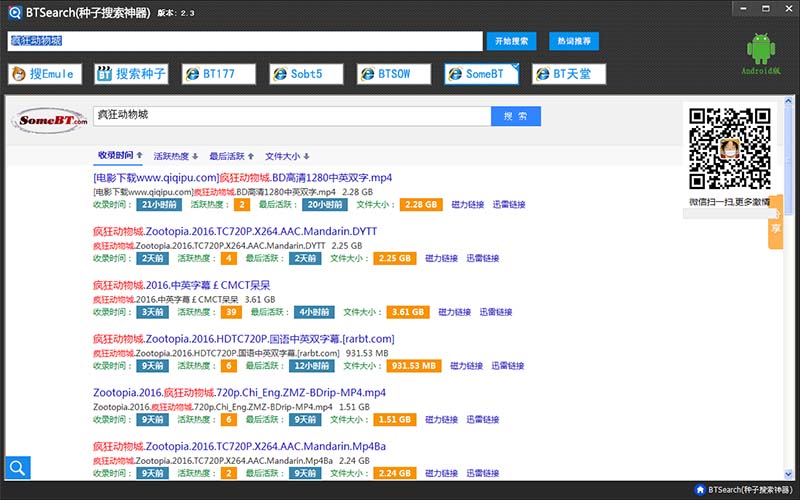The width and height of the screenshot is (800, 500).
Task: Click the BTSearch app logo icon
Action: pos(15,12)
